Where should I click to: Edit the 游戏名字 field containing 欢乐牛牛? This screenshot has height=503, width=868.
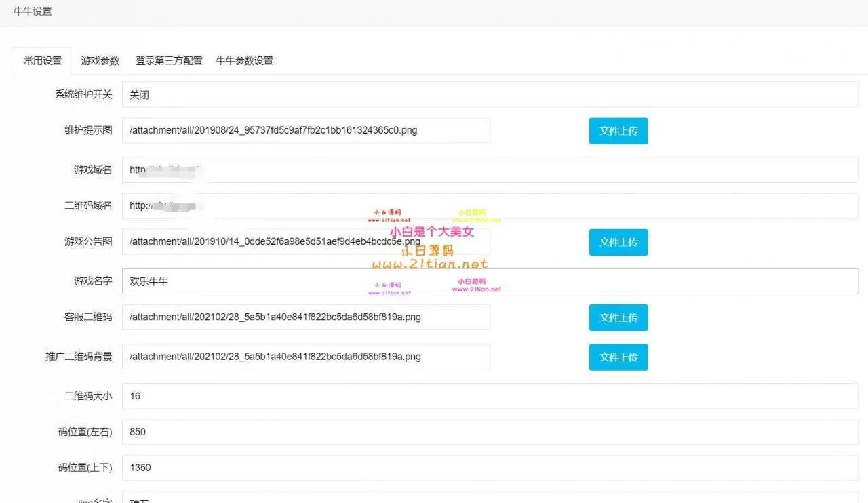[490, 281]
